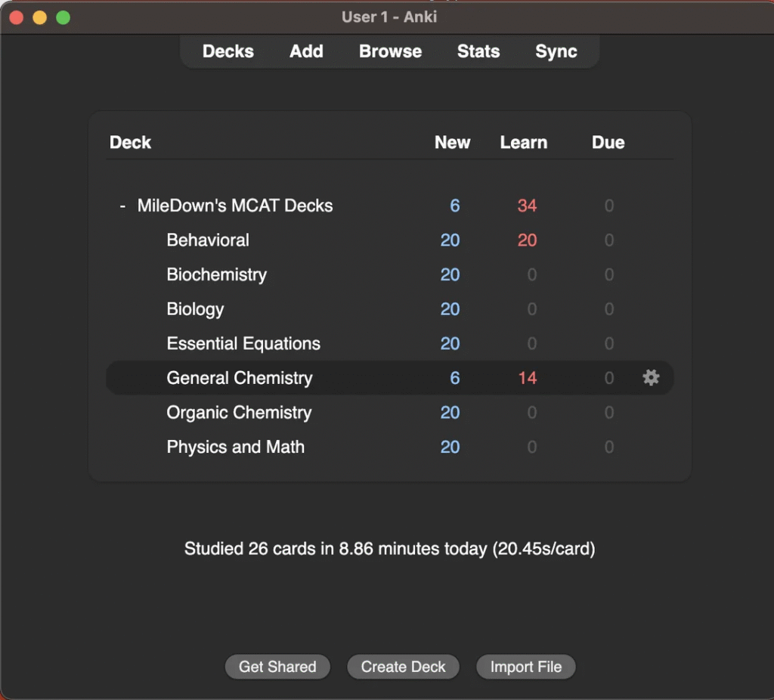Click the Deck column header
774x700 pixels.
[130, 143]
